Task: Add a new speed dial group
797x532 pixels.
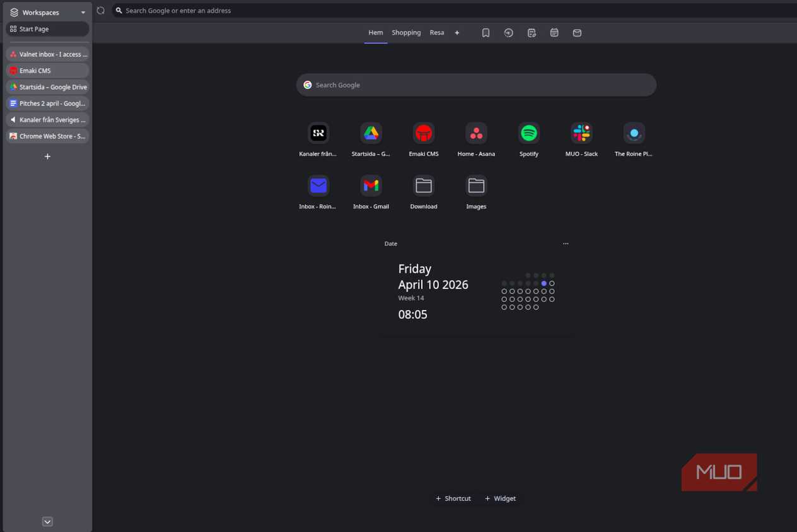Action: click(457, 33)
